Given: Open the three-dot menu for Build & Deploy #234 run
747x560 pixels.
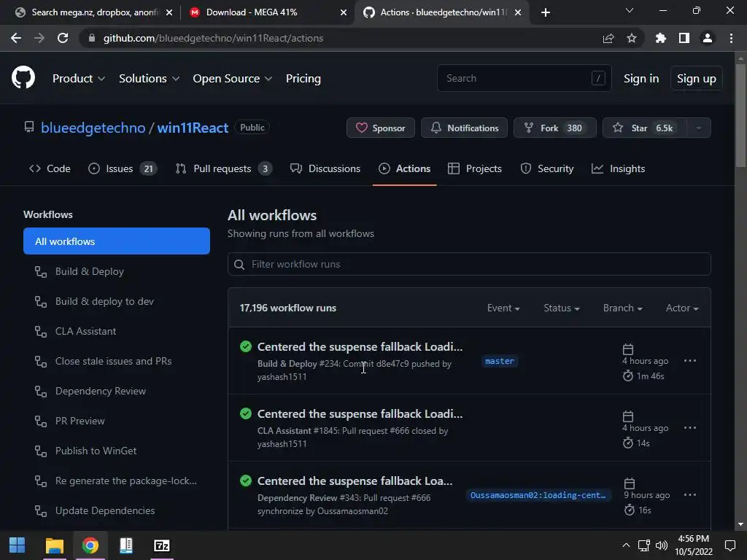Looking at the screenshot, I should [690, 360].
